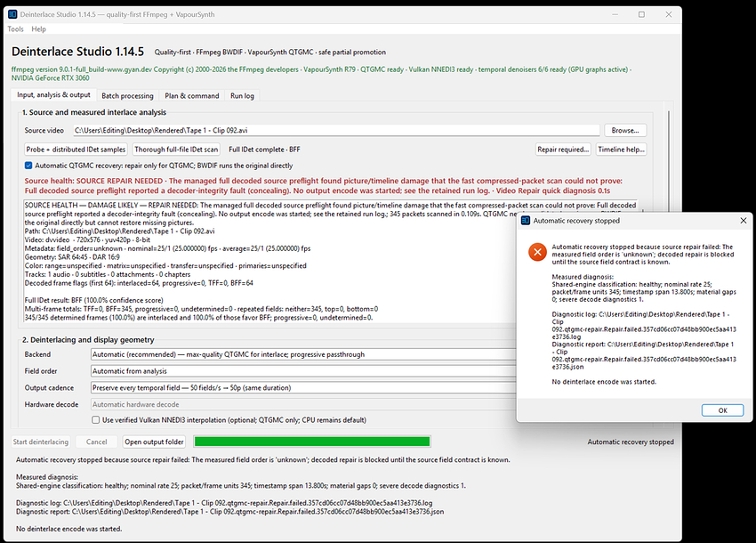
Task: Click the Start deinterlacing button
Action: (x=41, y=442)
